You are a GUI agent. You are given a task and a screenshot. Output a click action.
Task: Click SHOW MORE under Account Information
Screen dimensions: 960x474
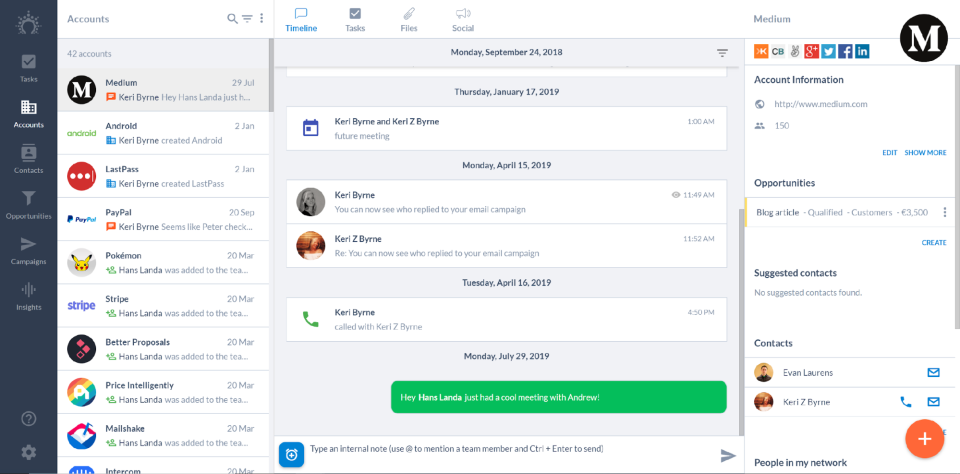925,152
